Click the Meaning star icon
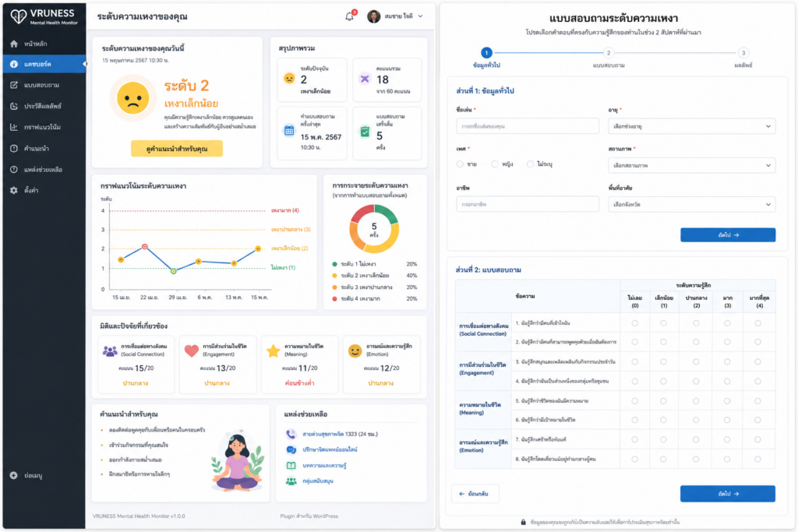This screenshot has width=798, height=532. coord(274,351)
